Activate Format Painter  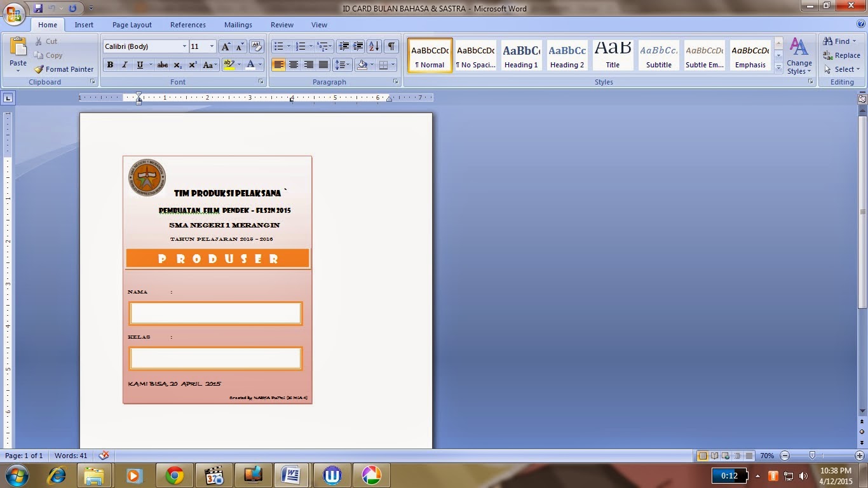coord(64,69)
